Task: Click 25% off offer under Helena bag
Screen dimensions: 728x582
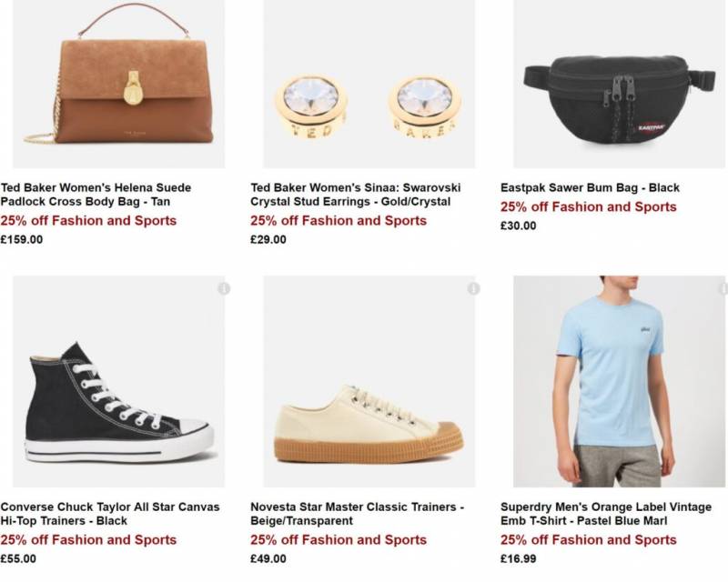Action: (x=88, y=221)
